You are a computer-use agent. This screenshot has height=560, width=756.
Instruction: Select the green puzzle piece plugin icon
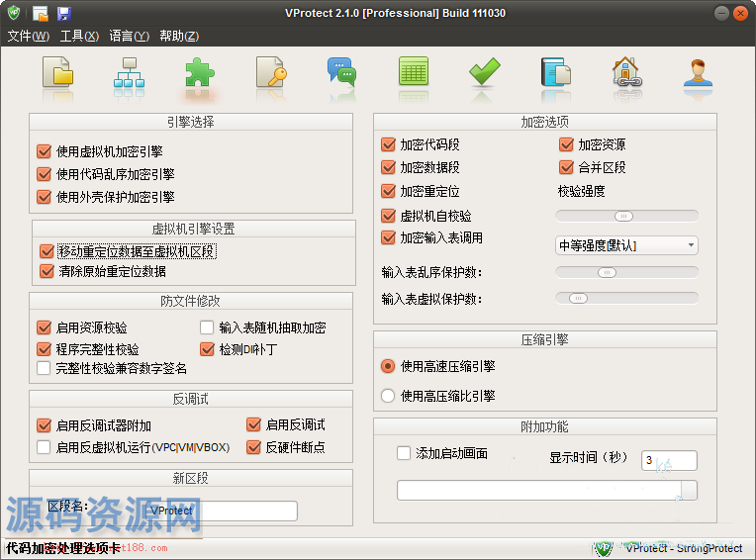tap(200, 72)
